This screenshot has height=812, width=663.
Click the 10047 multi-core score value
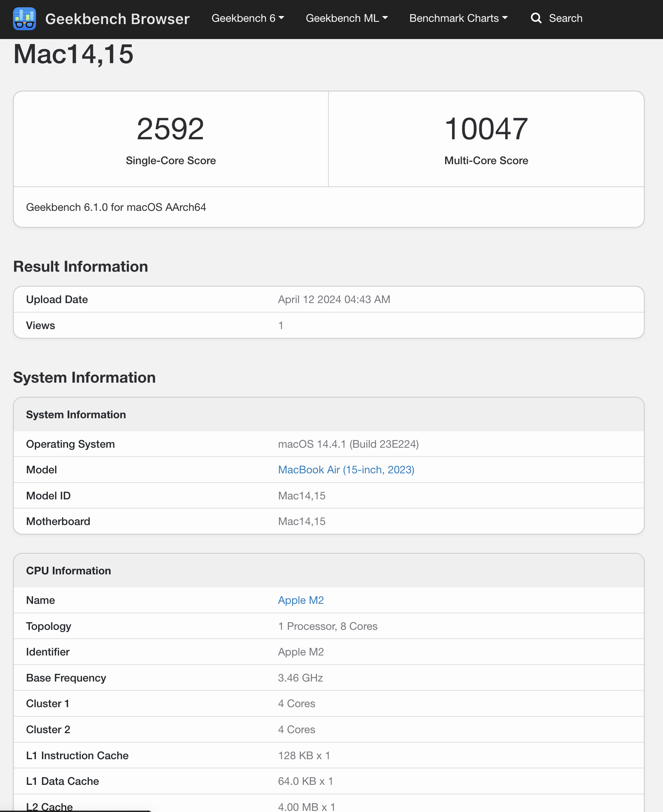pyautogui.click(x=486, y=129)
